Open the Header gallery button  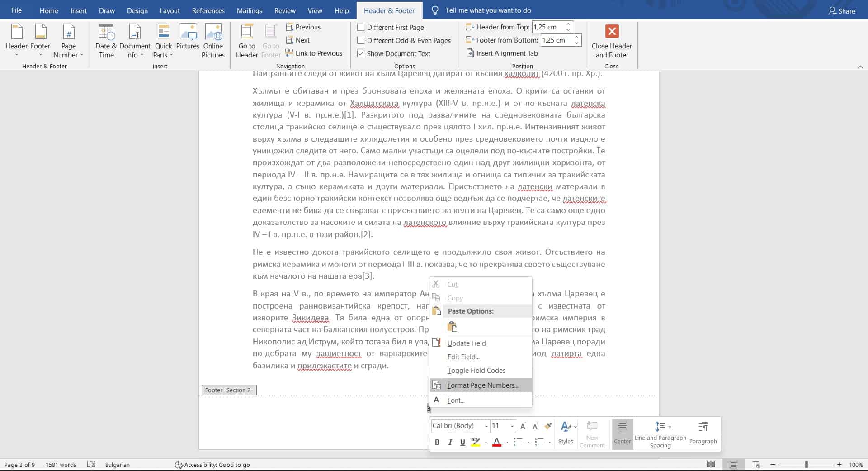pos(16,41)
